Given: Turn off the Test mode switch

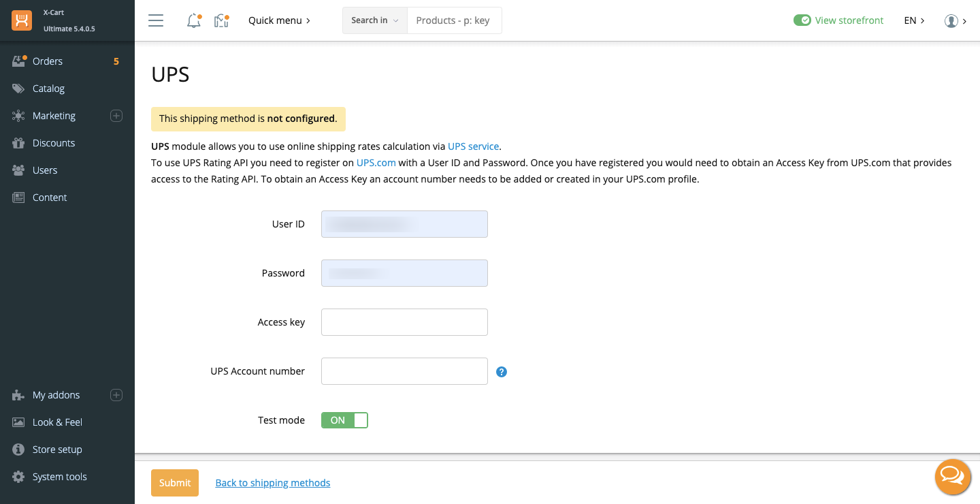Looking at the screenshot, I should 344,420.
